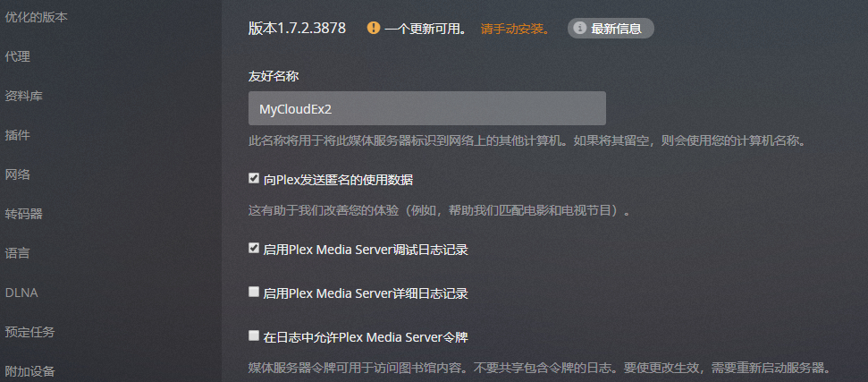Click the orange update warning icon
The height and width of the screenshot is (382, 868).
[x=374, y=28]
